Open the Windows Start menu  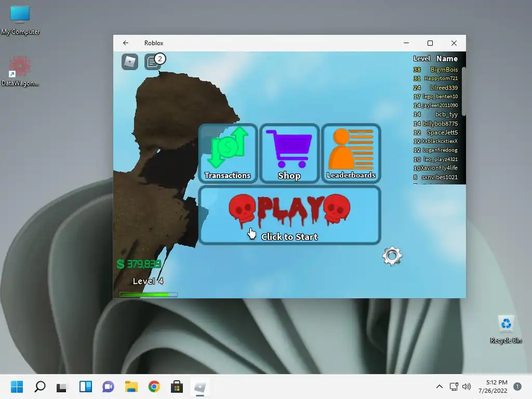(17, 387)
